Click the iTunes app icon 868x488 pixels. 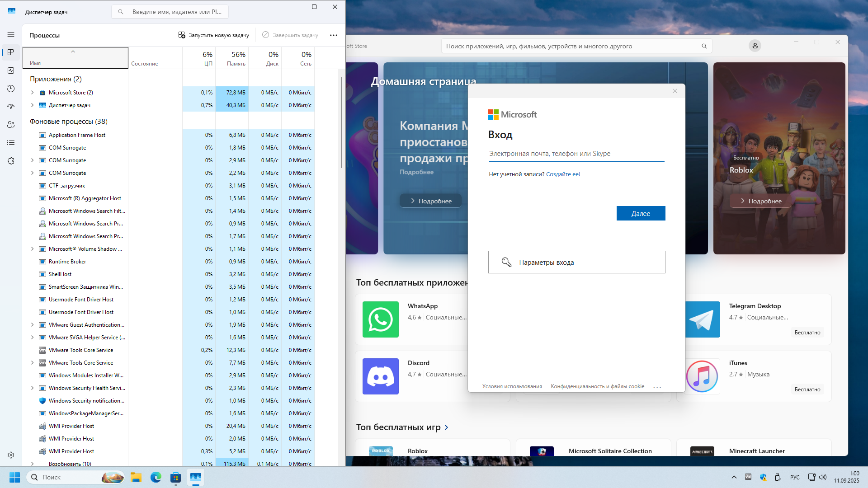(703, 376)
